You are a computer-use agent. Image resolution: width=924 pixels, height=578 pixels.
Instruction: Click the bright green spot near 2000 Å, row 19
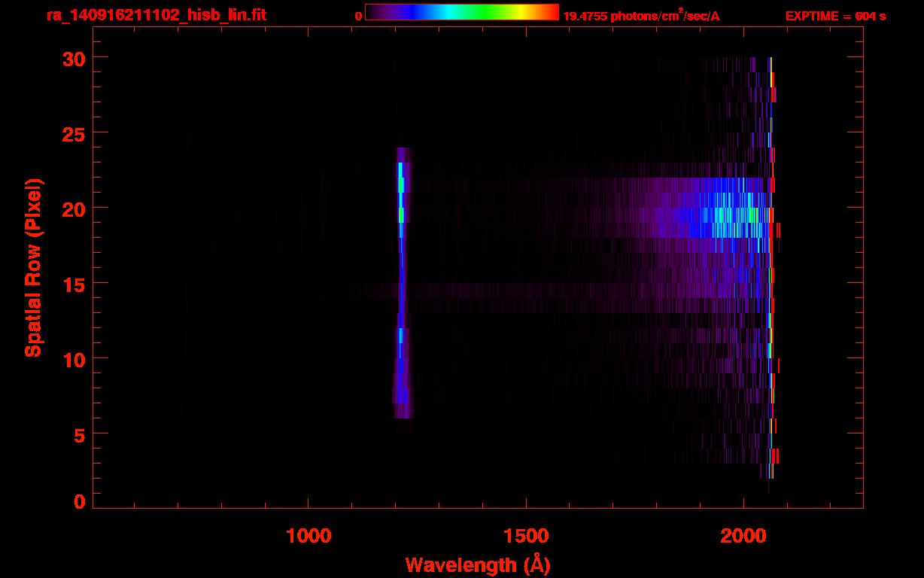[x=751, y=214]
